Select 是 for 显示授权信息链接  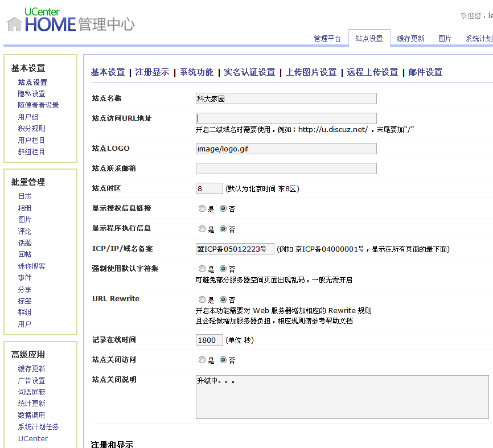tap(202, 208)
